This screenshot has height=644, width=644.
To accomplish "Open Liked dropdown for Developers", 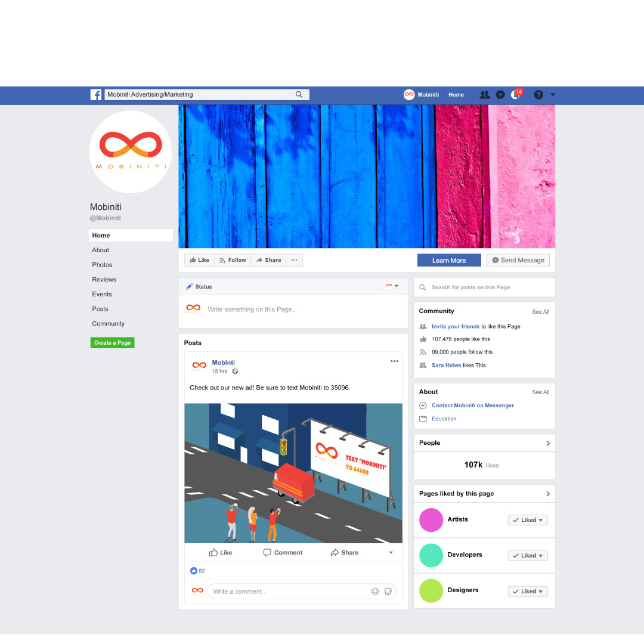I will click(528, 556).
